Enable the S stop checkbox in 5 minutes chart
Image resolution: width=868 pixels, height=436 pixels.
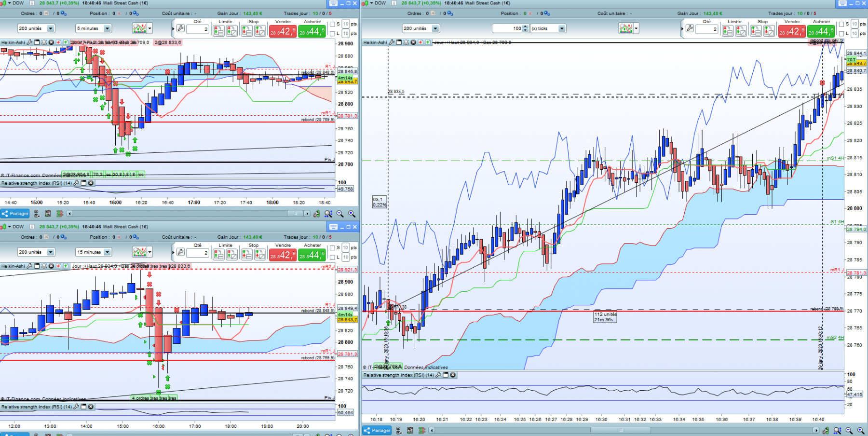click(332, 24)
